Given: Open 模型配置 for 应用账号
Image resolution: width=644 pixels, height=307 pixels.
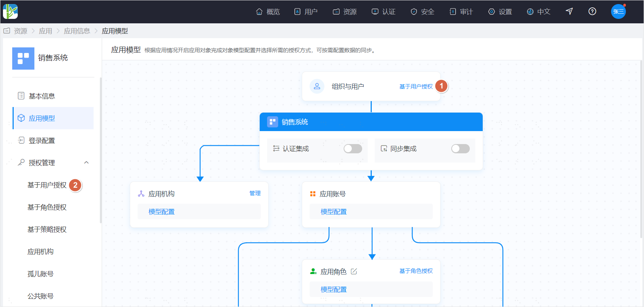Looking at the screenshot, I should pyautogui.click(x=334, y=212).
